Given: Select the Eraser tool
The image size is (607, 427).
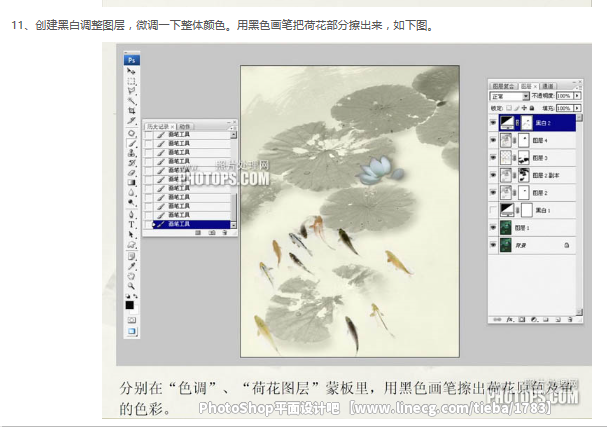Looking at the screenshot, I should (x=131, y=173).
